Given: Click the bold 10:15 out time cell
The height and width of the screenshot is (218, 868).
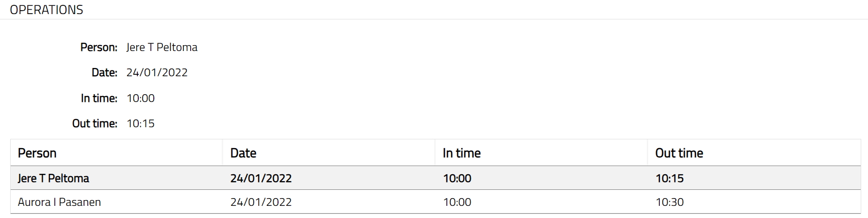Looking at the screenshot, I should tap(670, 179).
